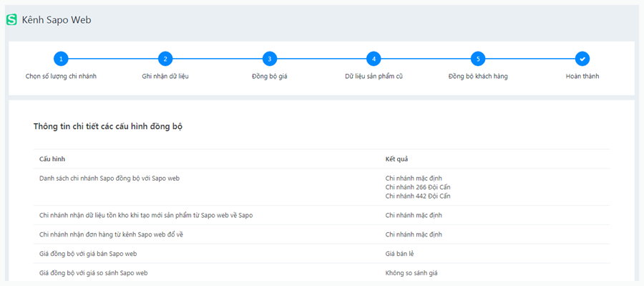The height and width of the screenshot is (286, 644).
Task: Click the 'Kênh Sapo Web' page title
Action: [x=57, y=20]
